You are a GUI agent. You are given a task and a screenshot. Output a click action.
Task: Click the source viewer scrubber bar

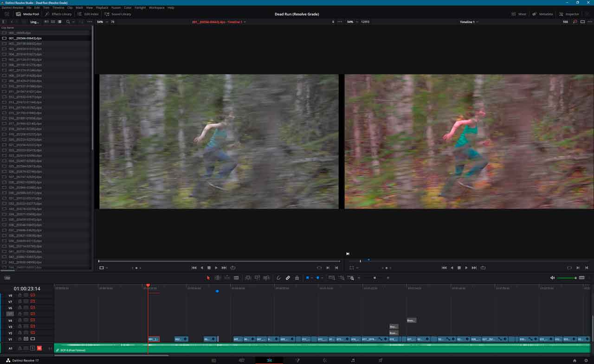219,261
